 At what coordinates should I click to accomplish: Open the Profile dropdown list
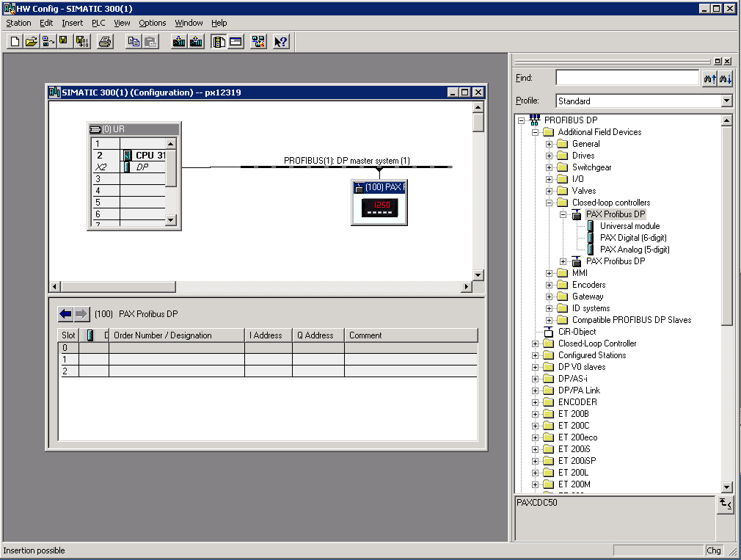point(727,101)
